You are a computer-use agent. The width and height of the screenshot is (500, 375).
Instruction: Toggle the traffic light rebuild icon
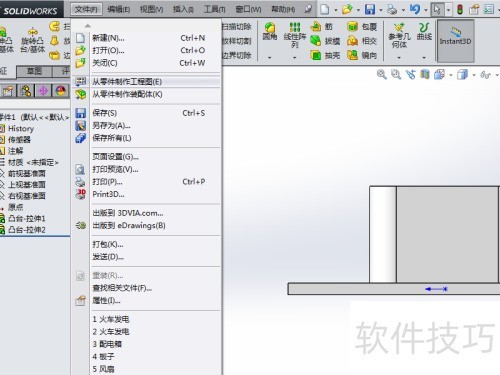(460, 9)
